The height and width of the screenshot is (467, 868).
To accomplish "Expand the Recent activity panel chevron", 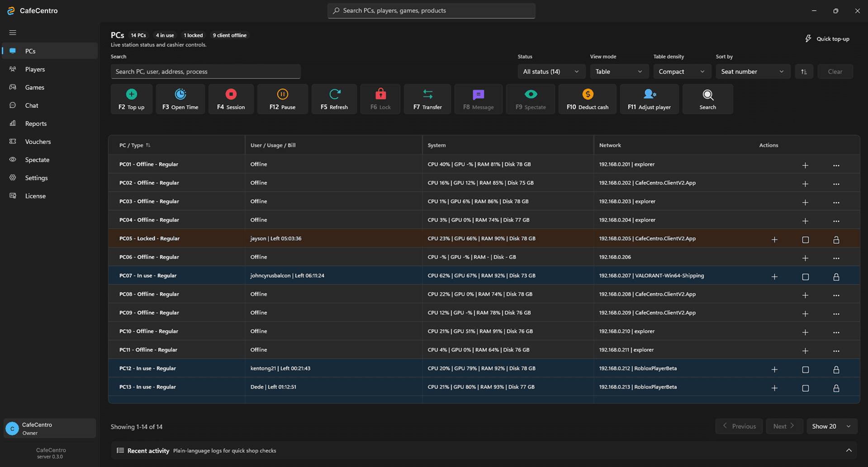I will tap(849, 450).
